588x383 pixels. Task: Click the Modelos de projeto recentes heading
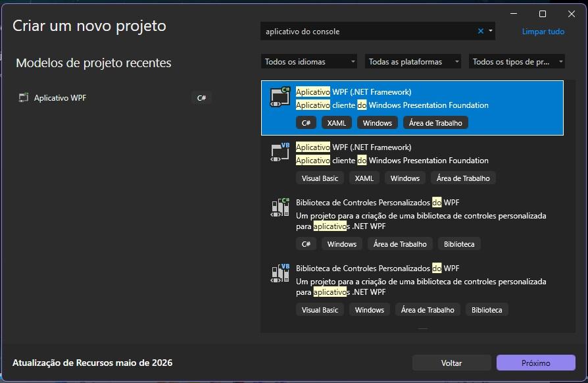click(x=93, y=63)
